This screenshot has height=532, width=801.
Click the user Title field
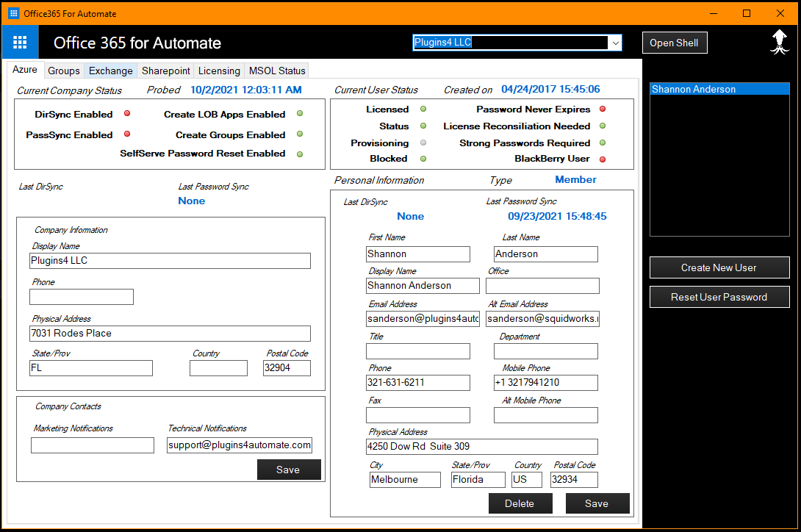(418, 351)
